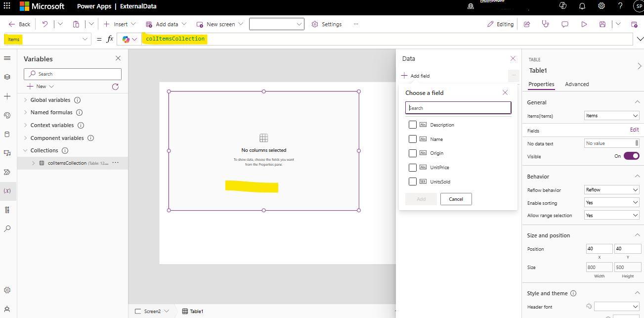Screen dimensions: 644x318
Task: Select Screen2 in the bottom breadcrumb
Action: click(x=152, y=311)
